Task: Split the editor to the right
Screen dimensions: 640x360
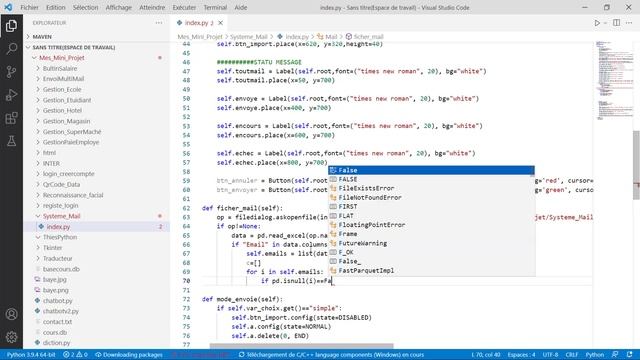Action: click(616, 23)
